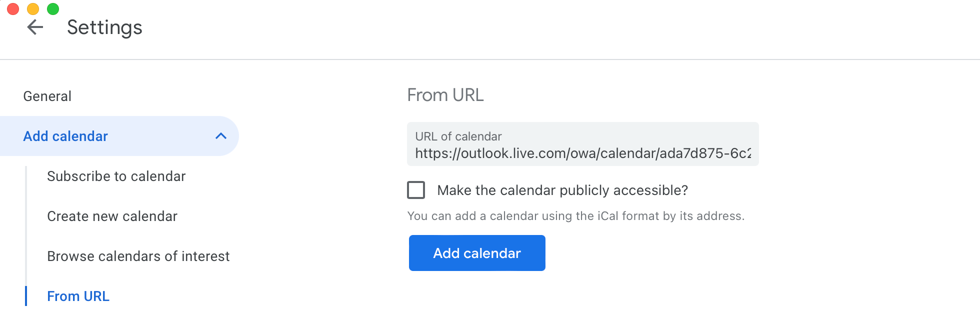Click the iCal format helper text
The height and width of the screenshot is (321, 980).
click(576, 216)
